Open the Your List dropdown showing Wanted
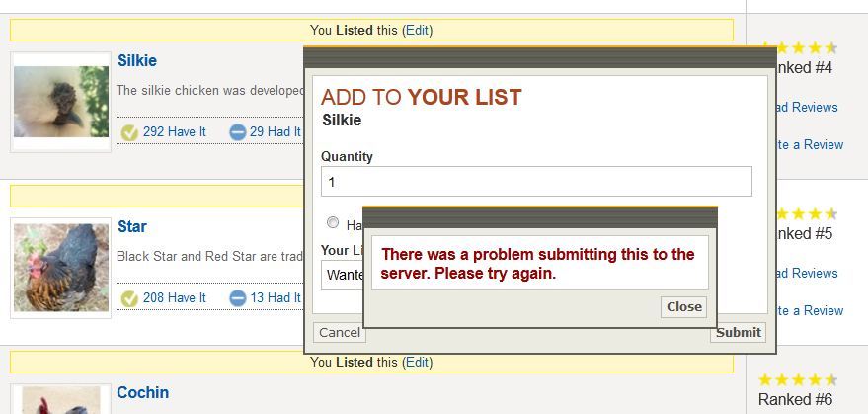This screenshot has height=414, width=868. pyautogui.click(x=342, y=274)
